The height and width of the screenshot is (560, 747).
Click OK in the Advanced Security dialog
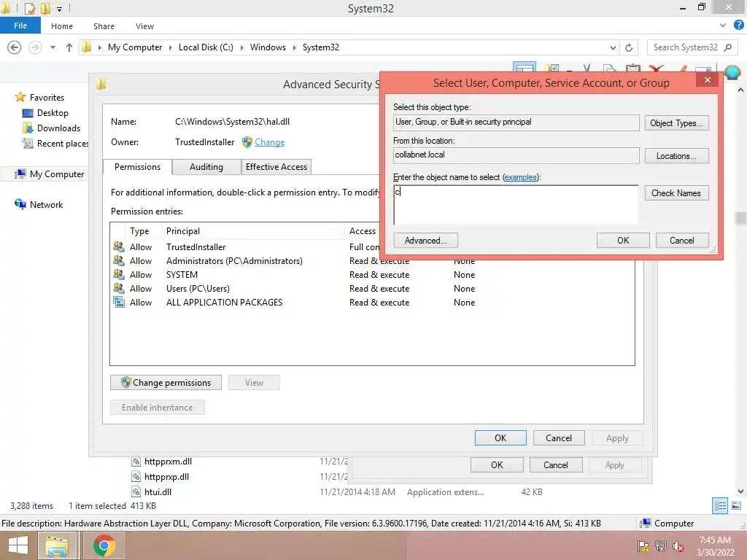(x=500, y=438)
